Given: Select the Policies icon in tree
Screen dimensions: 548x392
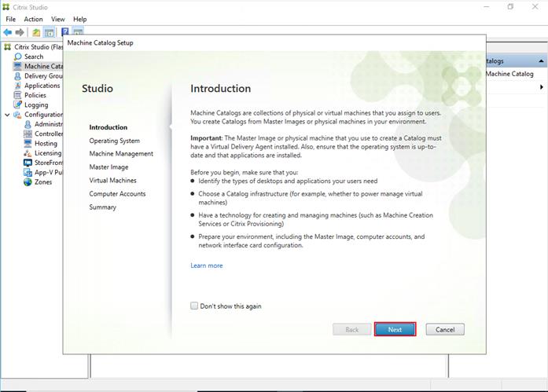Looking at the screenshot, I should [17, 95].
